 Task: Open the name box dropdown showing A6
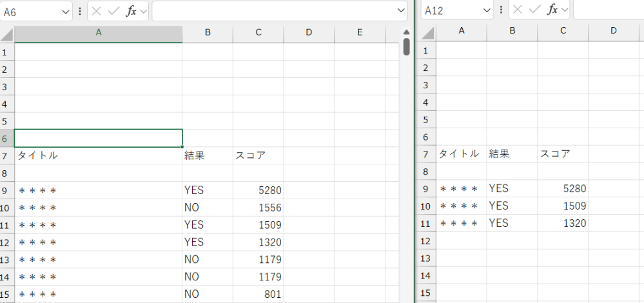[x=66, y=11]
